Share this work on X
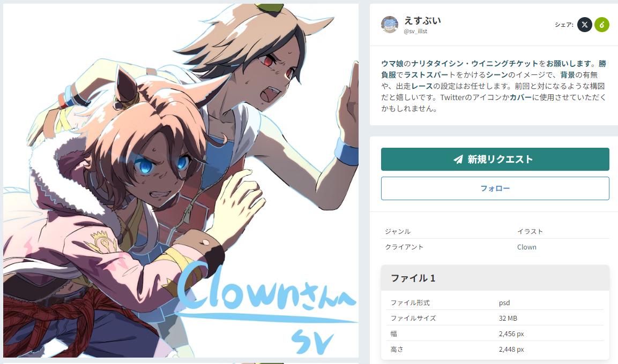 coord(584,25)
